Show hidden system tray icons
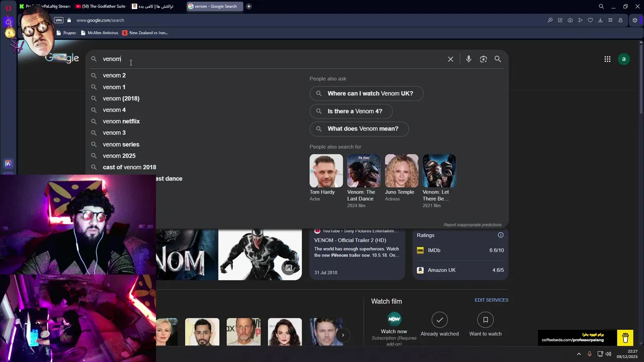The height and width of the screenshot is (362, 644). point(579,354)
